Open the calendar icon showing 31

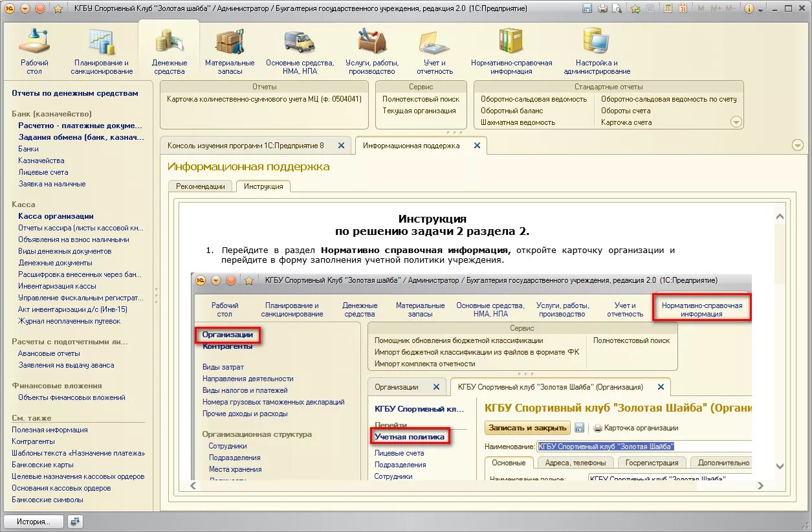(x=684, y=8)
